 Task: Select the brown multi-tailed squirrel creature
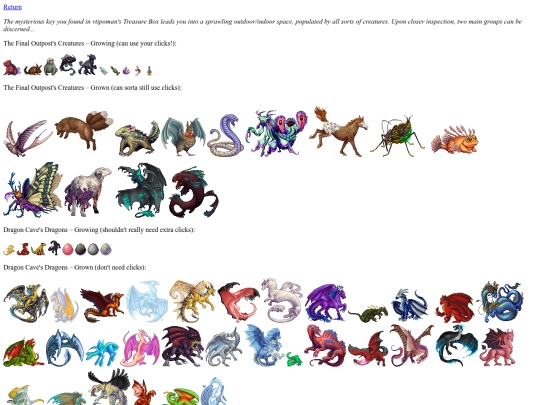[x=84, y=130]
